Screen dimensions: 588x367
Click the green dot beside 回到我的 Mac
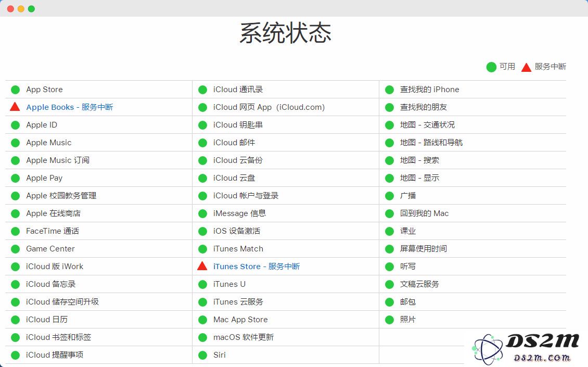pyautogui.click(x=390, y=213)
